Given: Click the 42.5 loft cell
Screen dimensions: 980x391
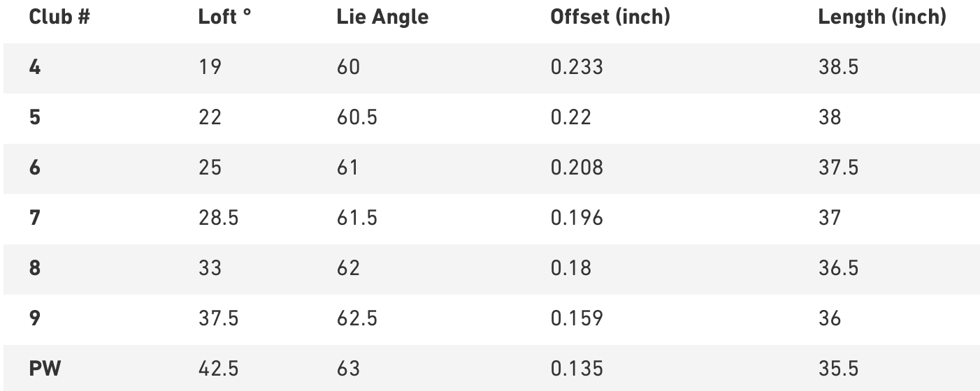Looking at the screenshot, I should (218, 369).
